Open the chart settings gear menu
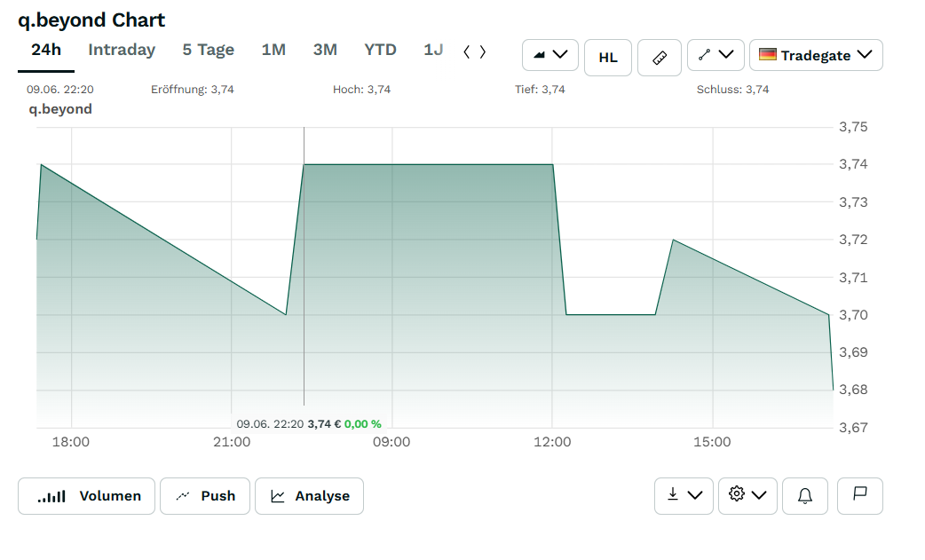The width and height of the screenshot is (925, 560). (x=747, y=496)
